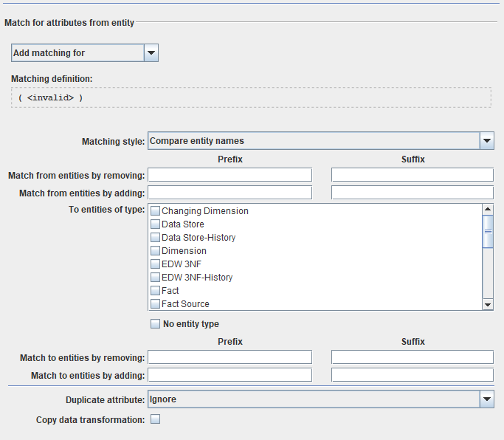Image resolution: width=504 pixels, height=440 pixels.
Task: Select the Dimension entity type checkbox
Action: 156,251
